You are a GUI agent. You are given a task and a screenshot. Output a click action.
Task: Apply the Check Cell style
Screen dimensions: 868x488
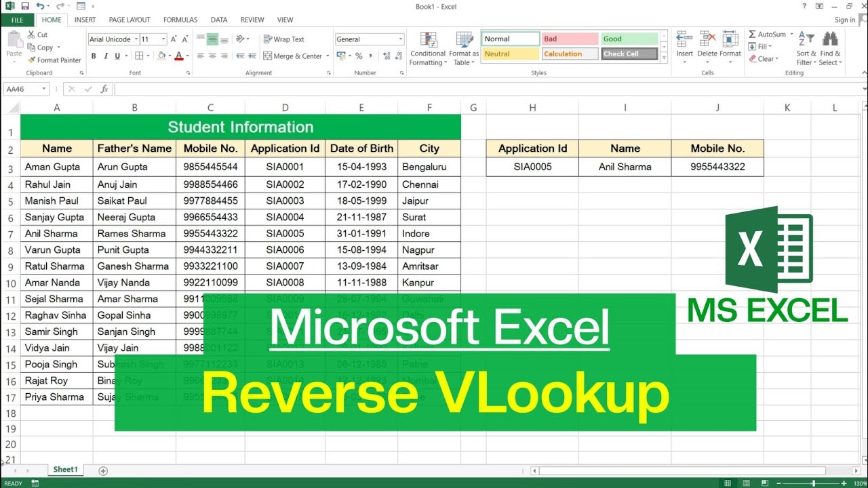click(x=629, y=54)
